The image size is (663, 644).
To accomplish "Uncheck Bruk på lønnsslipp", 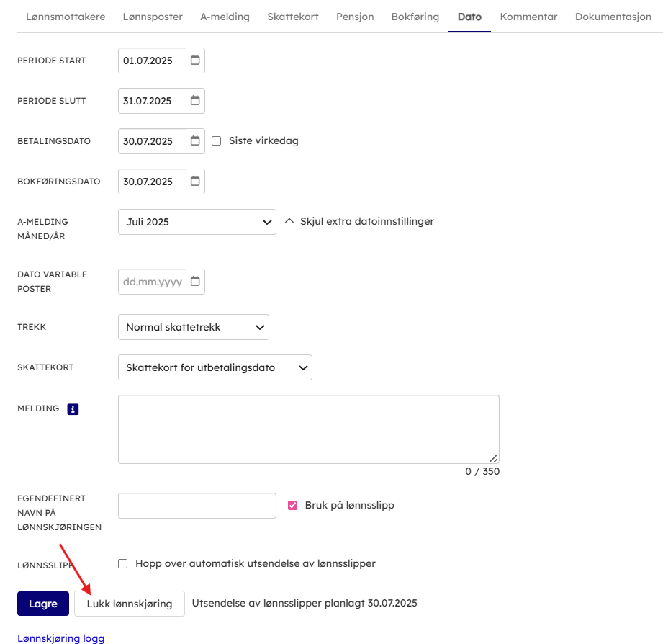I will (x=292, y=506).
